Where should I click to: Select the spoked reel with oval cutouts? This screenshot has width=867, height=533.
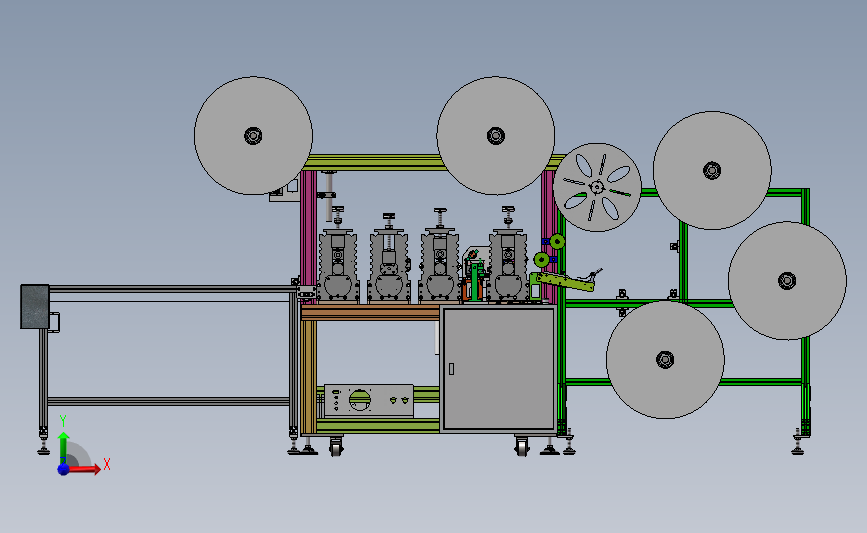coord(597,187)
